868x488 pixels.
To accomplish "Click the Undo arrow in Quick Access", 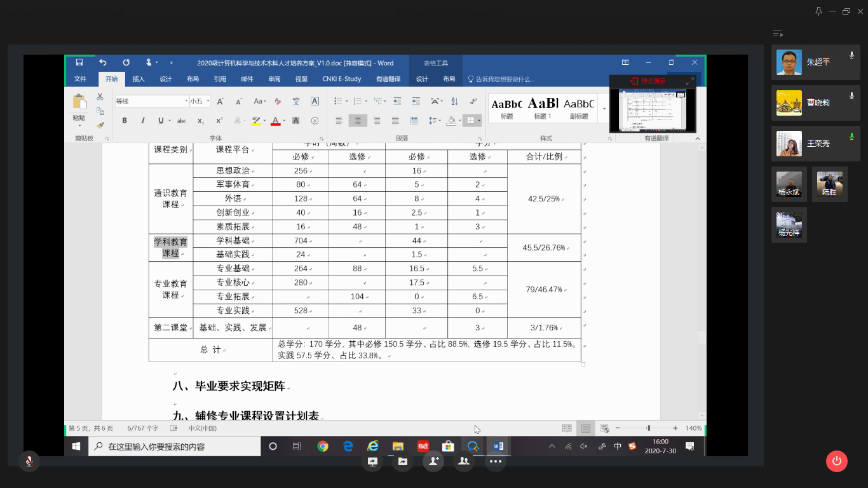I will click(x=103, y=63).
